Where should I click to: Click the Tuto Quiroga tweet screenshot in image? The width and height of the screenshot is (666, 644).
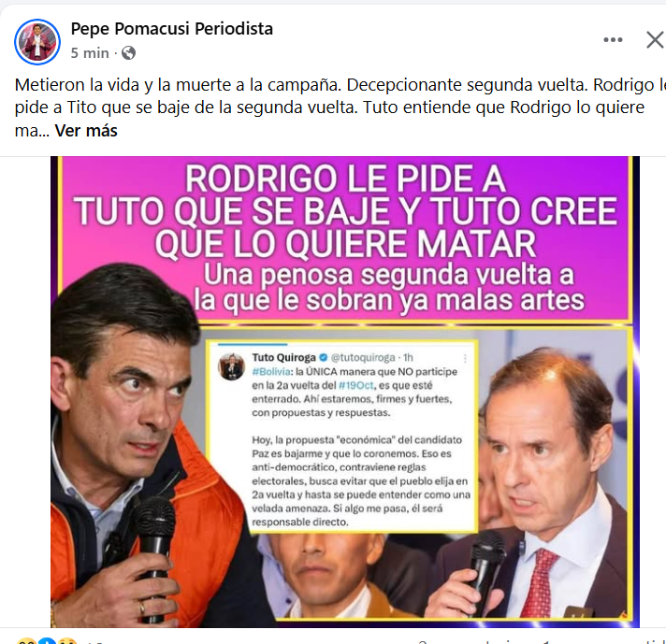pyautogui.click(x=341, y=436)
